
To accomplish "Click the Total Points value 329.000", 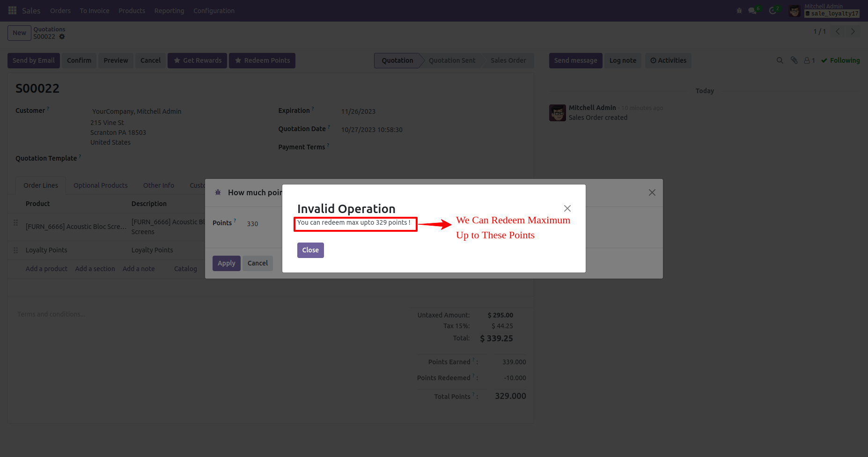I will pyautogui.click(x=510, y=396).
